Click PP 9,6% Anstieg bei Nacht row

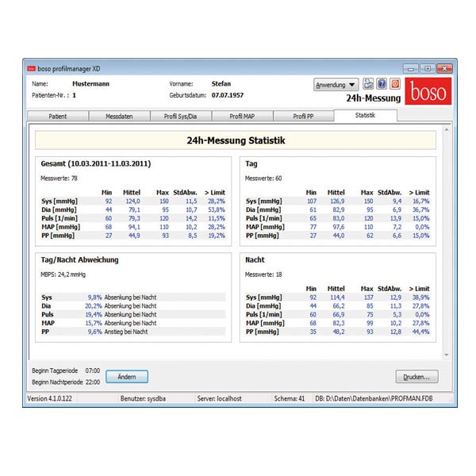point(133,332)
